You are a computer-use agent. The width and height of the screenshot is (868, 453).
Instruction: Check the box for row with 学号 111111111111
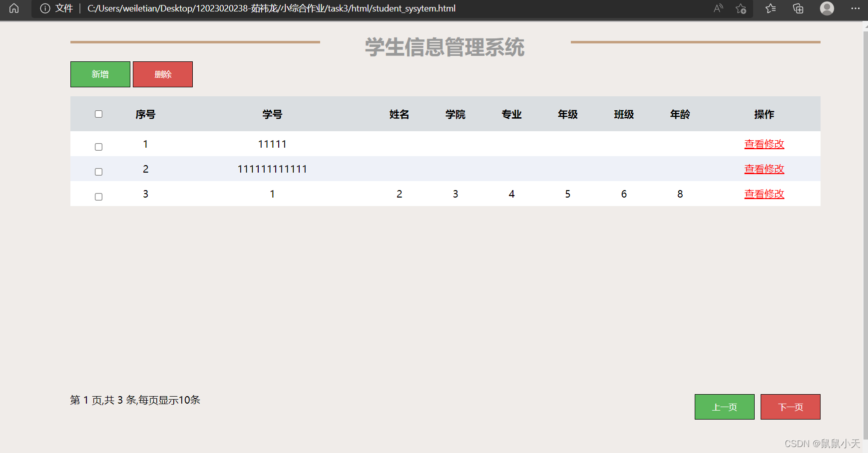tap(98, 172)
